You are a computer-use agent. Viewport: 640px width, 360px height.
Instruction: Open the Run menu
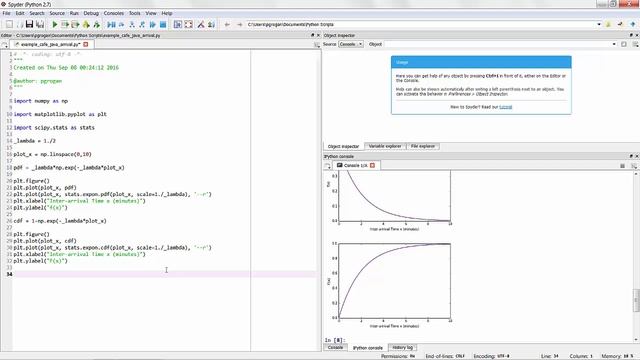point(74,13)
